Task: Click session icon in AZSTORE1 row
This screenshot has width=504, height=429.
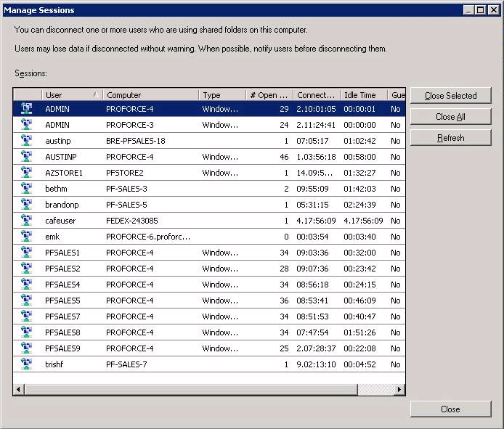Action: [x=26, y=172]
